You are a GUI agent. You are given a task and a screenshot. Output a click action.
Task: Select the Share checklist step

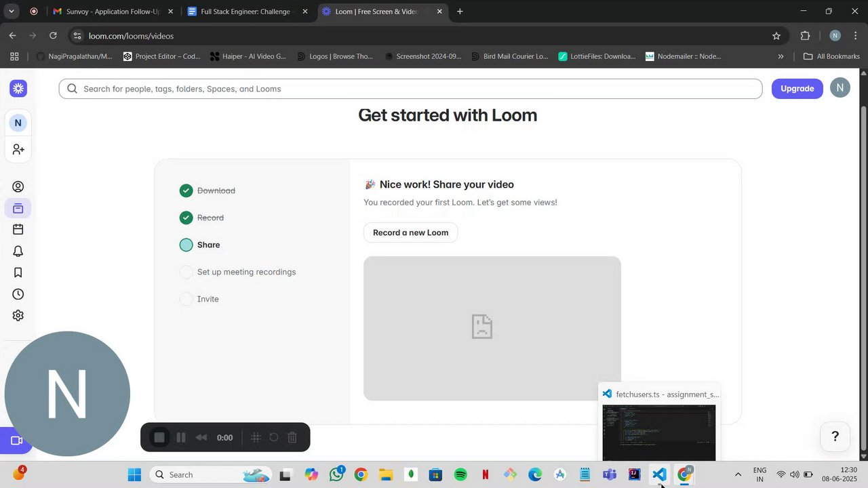click(x=199, y=245)
